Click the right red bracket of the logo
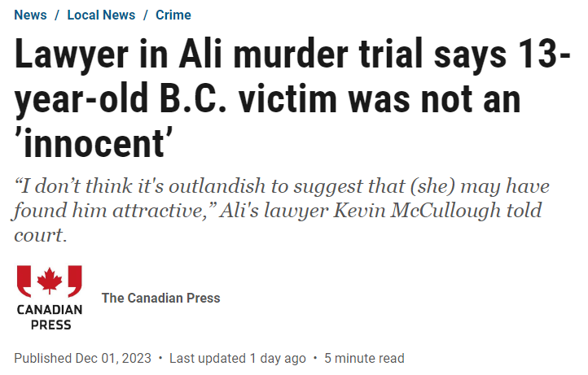Screen dimensions: 588x375 [75, 281]
